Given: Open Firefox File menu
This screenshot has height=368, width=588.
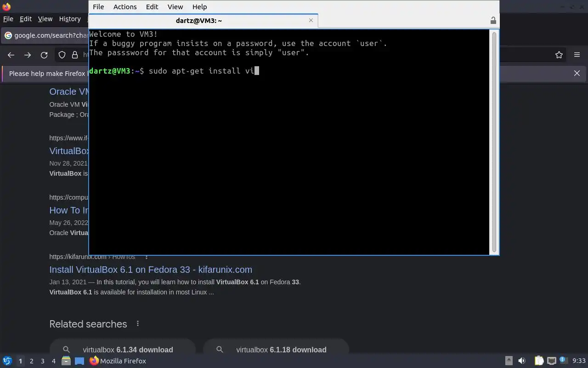Looking at the screenshot, I should pyautogui.click(x=8, y=19).
